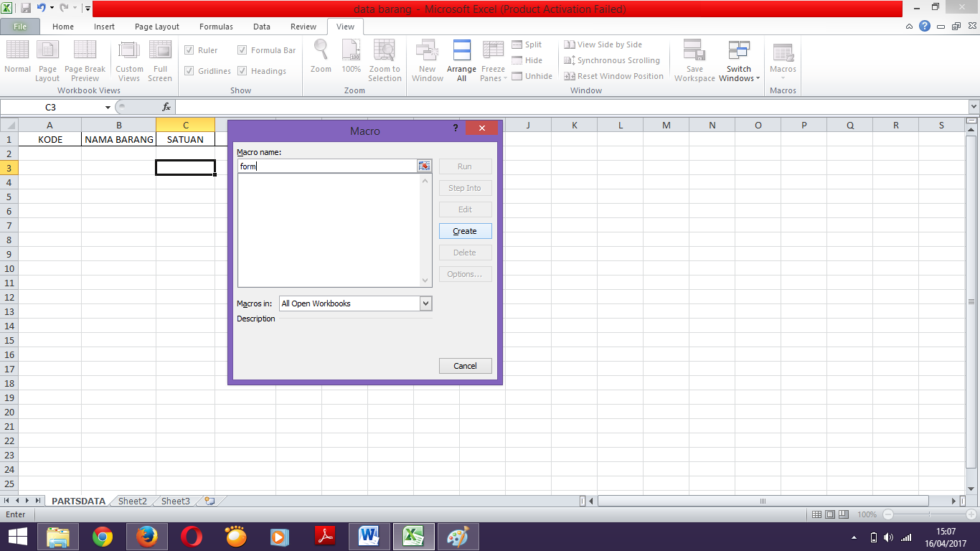Image resolution: width=980 pixels, height=551 pixels.
Task: Click Unhide window
Action: pyautogui.click(x=532, y=76)
